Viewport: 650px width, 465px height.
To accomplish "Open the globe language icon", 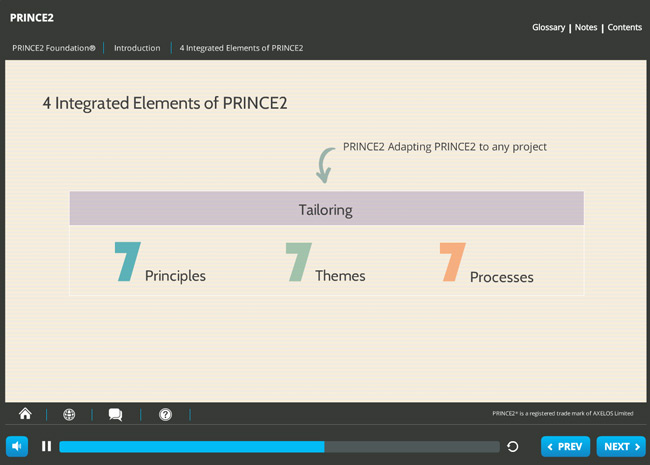I will tap(69, 414).
